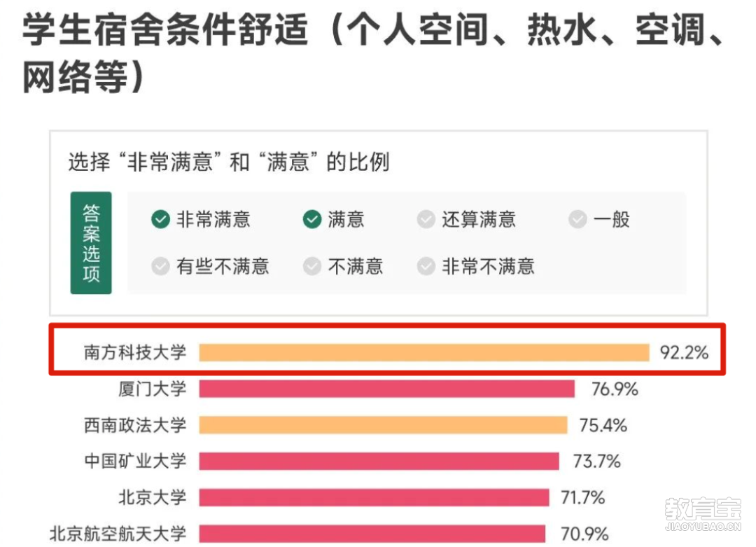Select the 南方科技大学 label
This screenshot has height=547, width=756.
pyautogui.click(x=134, y=352)
